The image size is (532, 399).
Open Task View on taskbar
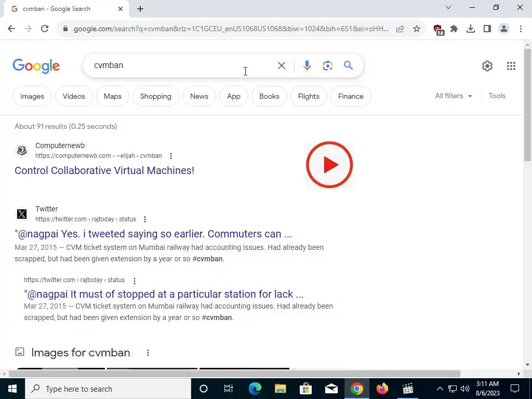click(x=229, y=389)
